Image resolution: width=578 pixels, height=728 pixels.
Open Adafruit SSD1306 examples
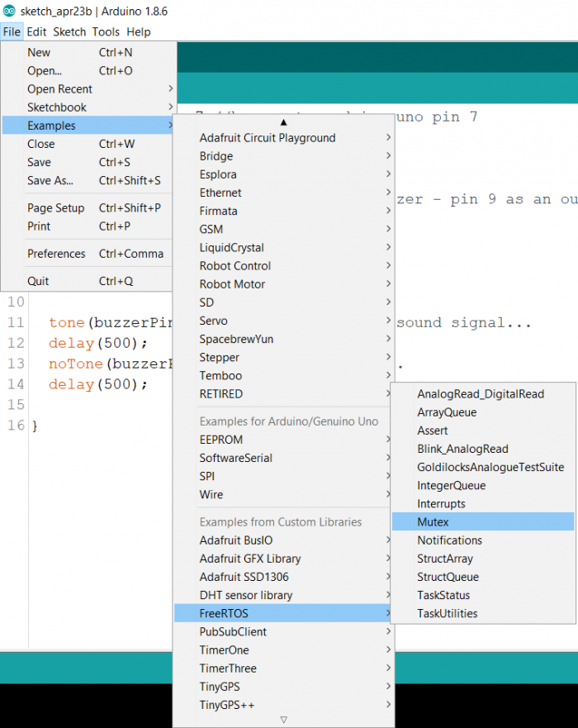(x=284, y=577)
